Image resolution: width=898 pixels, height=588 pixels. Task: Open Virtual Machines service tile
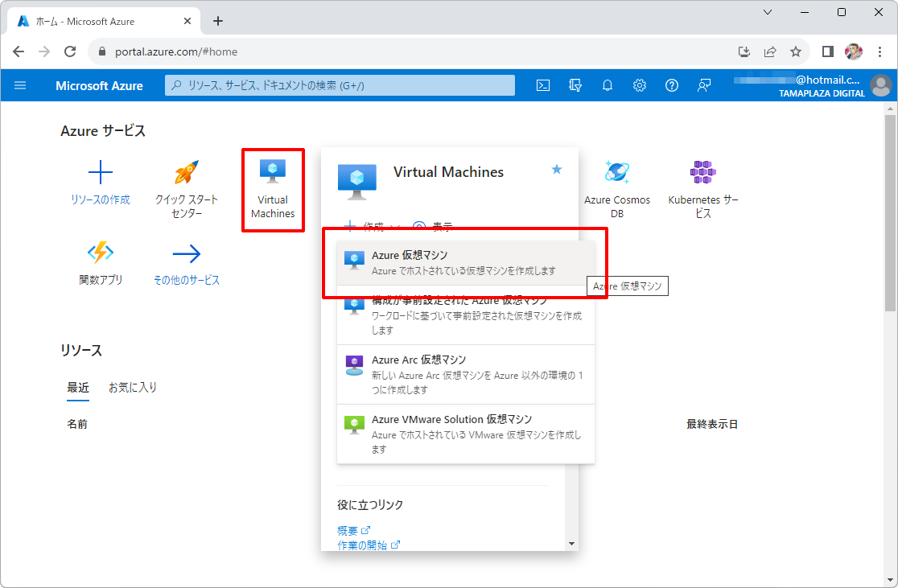(x=273, y=190)
